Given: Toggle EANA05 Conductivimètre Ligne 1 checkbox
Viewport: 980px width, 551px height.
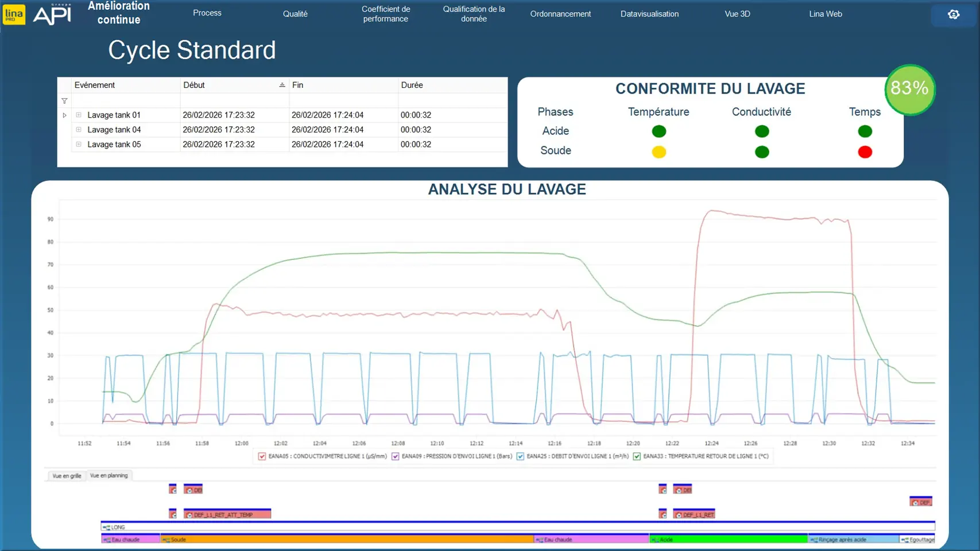Looking at the screenshot, I should coord(262,456).
